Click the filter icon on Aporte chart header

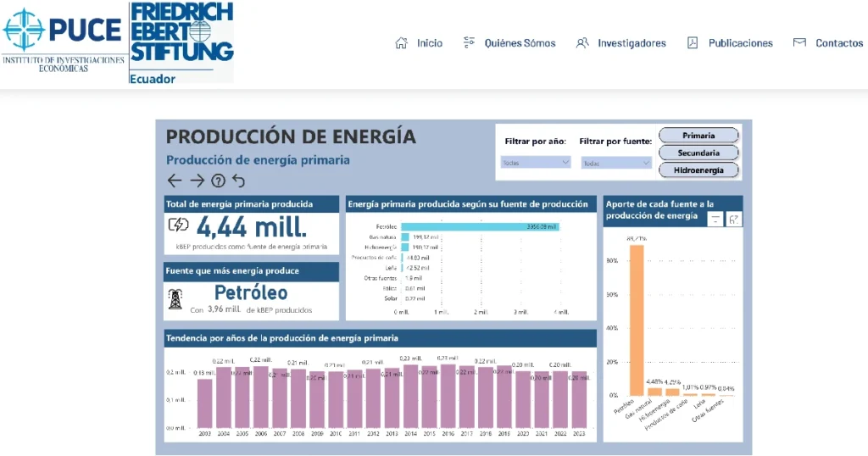click(x=715, y=220)
